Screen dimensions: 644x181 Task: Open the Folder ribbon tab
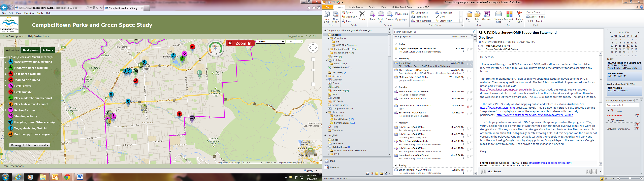click(372, 7)
